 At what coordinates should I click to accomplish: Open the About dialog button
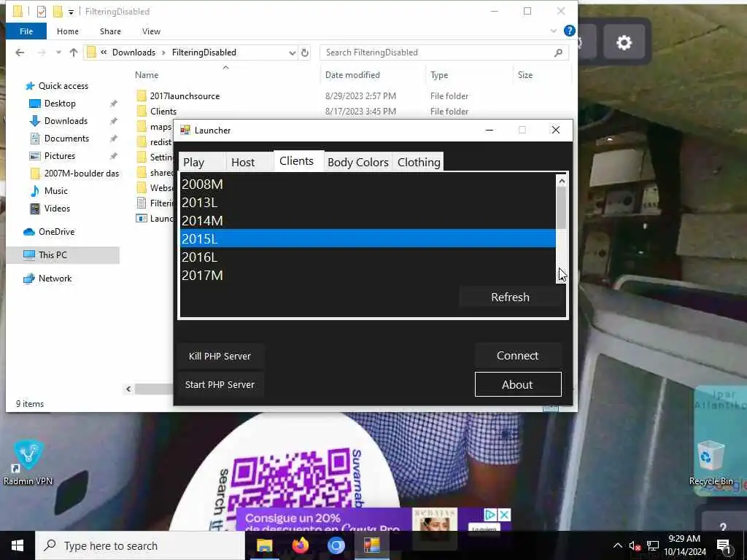[518, 384]
